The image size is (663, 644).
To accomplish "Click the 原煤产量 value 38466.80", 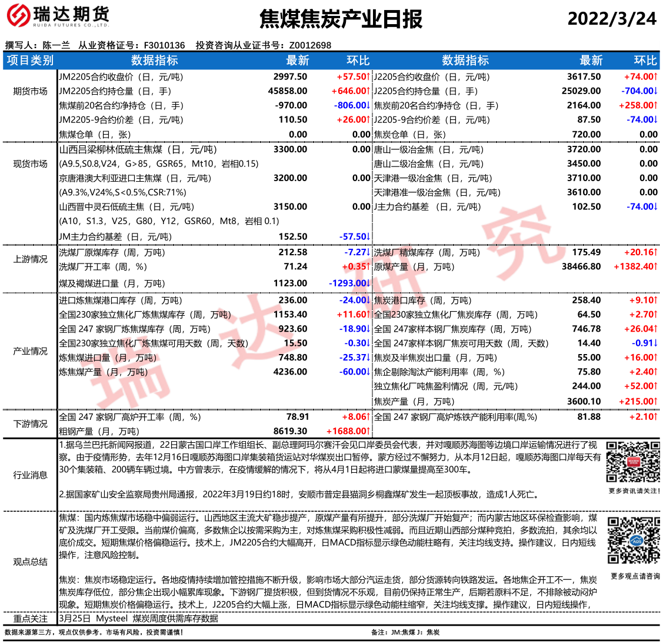I will (581, 266).
